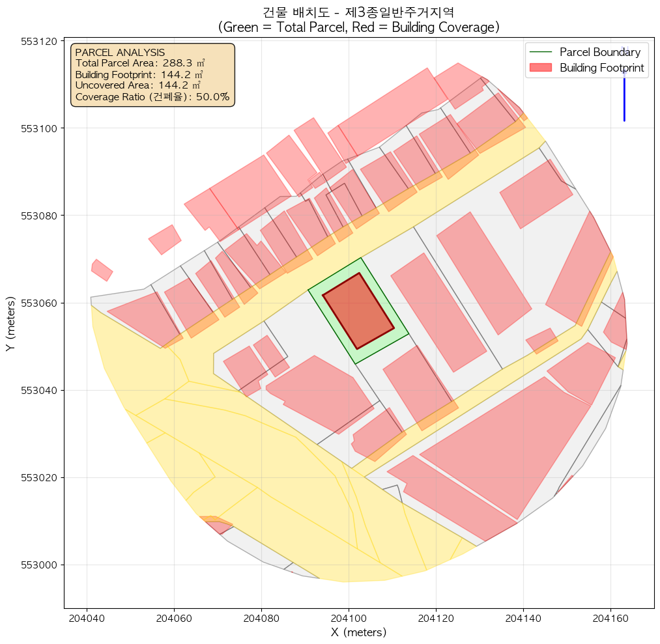Select the dark red highlighted building in center

coord(358,311)
